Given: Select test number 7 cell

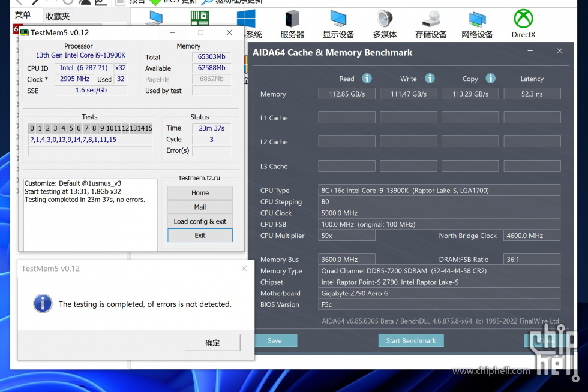Looking at the screenshot, I should pyautogui.click(x=86, y=128).
